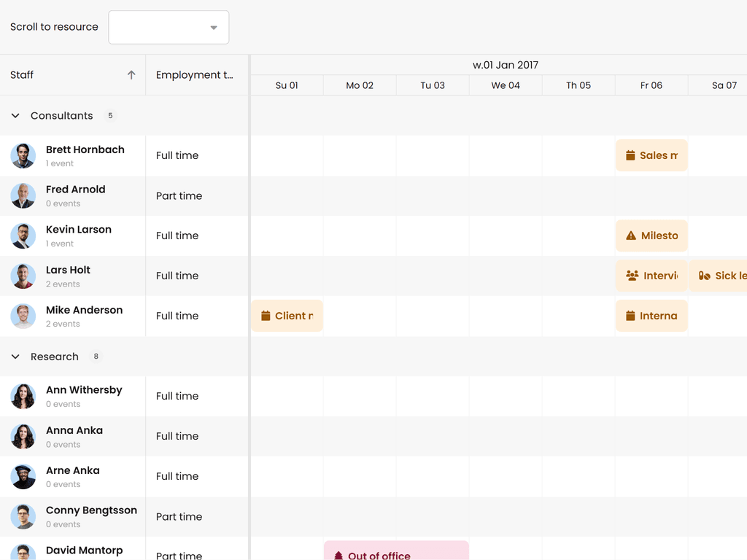The width and height of the screenshot is (747, 560).
Task: Click Brett Hornbach's avatar
Action: 23,155
